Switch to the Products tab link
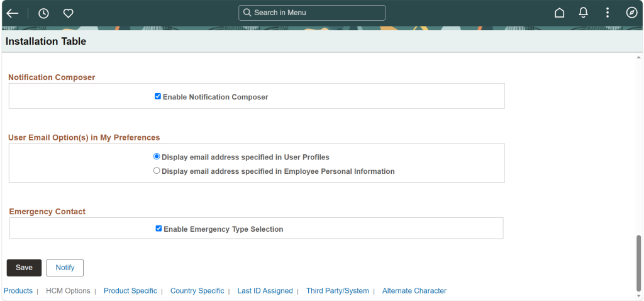 coord(18,291)
